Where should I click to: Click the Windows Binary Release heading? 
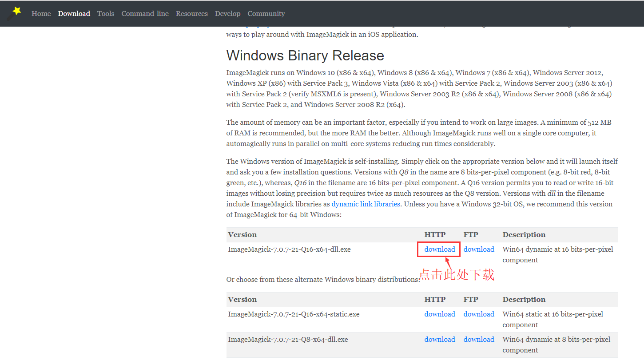pos(305,55)
